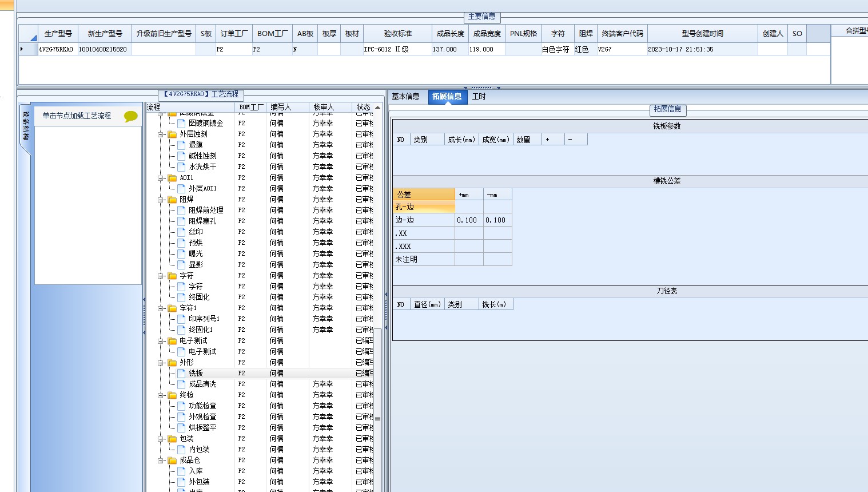Collapse the 阻焊 tree node

(x=161, y=200)
